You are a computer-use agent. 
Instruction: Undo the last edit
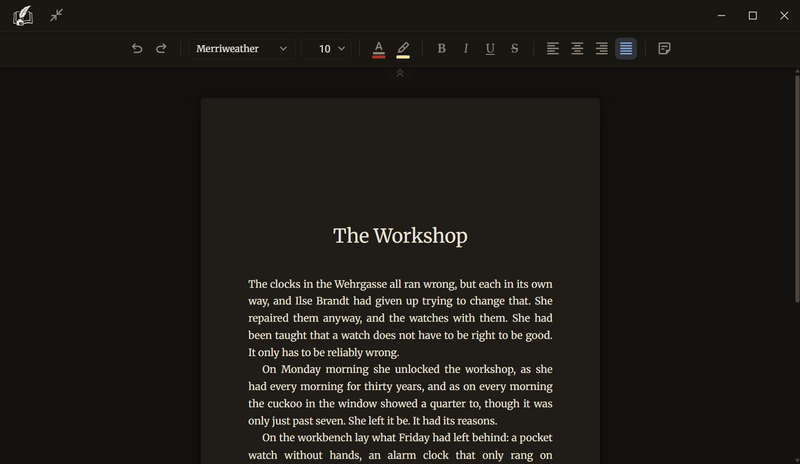tap(137, 48)
